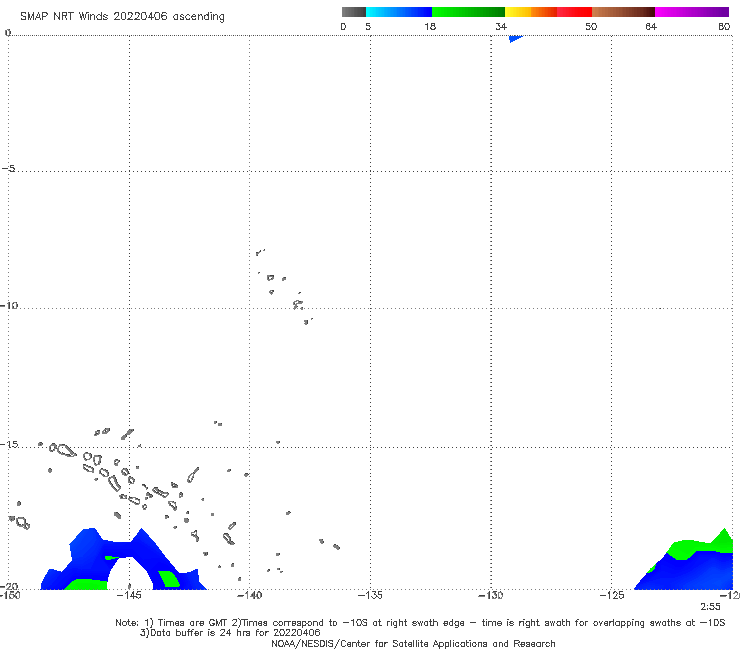Click the note line starting "Note: 1) Times are GMT"
Image resolution: width=740 pixels, height=650 pixels.
pos(420,623)
